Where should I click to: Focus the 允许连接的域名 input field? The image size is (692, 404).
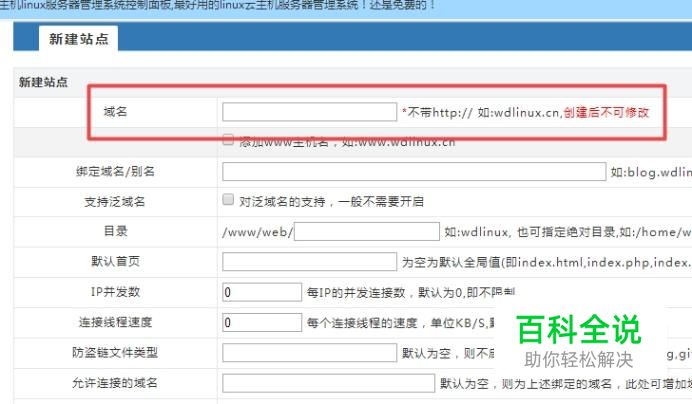point(328,383)
